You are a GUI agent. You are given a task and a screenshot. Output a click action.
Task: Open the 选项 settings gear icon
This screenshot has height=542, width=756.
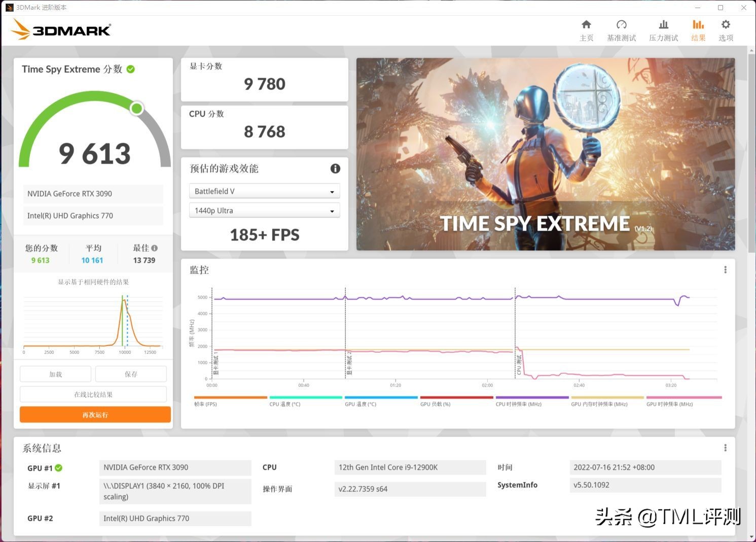pos(726,29)
